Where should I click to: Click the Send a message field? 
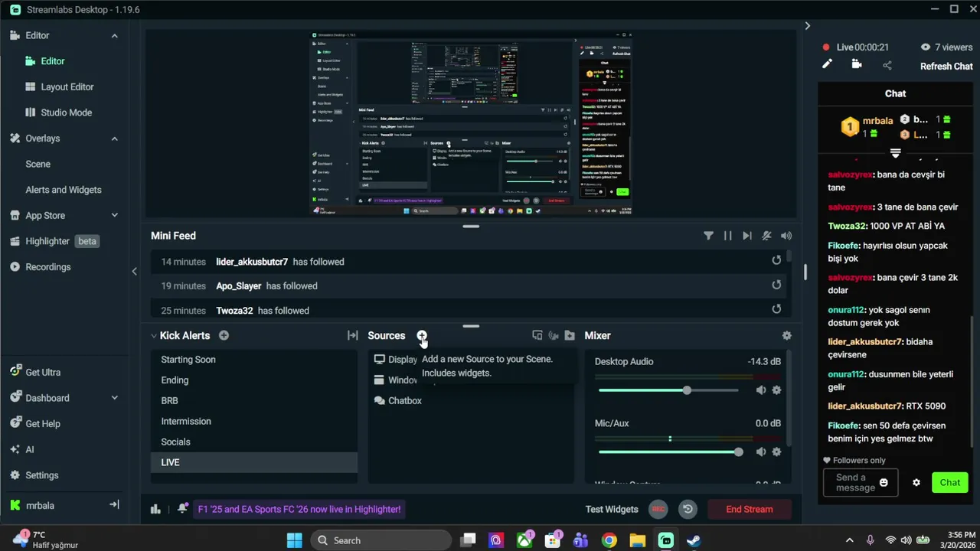[x=861, y=482]
